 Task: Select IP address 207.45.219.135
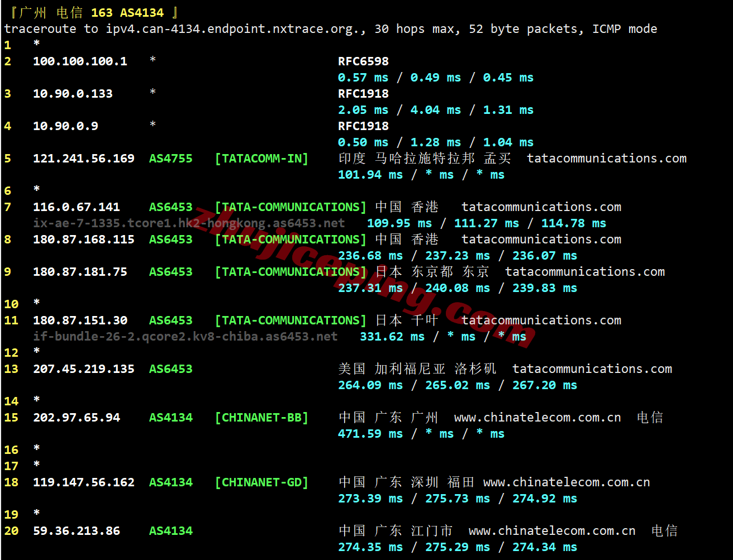(84, 369)
